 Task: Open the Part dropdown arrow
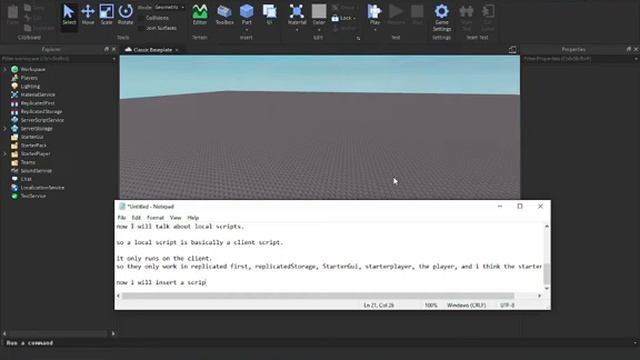click(x=247, y=29)
